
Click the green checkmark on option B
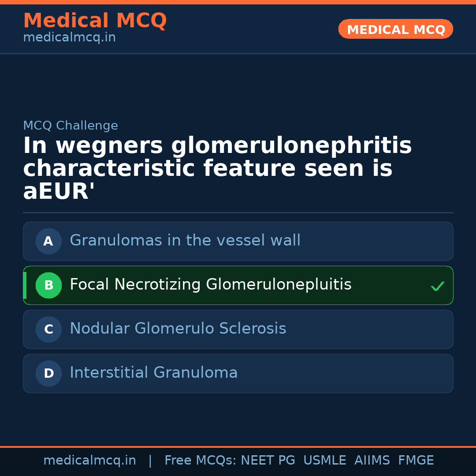[437, 286]
